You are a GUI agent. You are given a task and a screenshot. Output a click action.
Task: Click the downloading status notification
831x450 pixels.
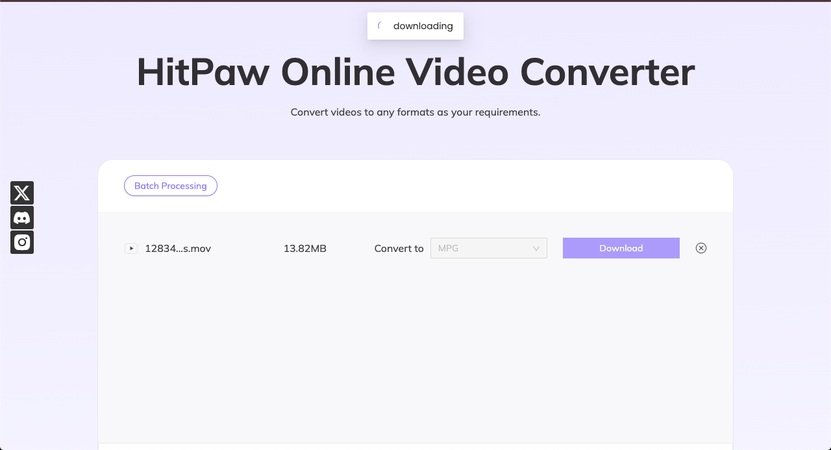coord(416,26)
